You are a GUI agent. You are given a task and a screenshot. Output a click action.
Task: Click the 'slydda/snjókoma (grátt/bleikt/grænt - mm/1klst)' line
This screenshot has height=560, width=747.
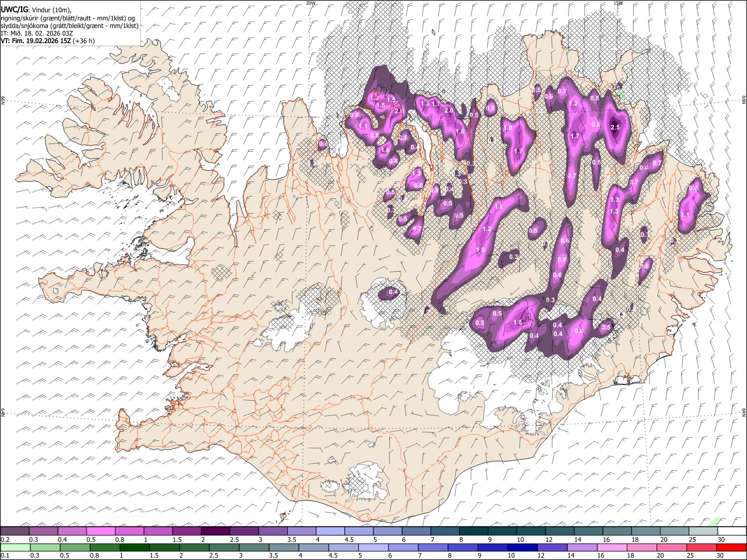coord(69,26)
